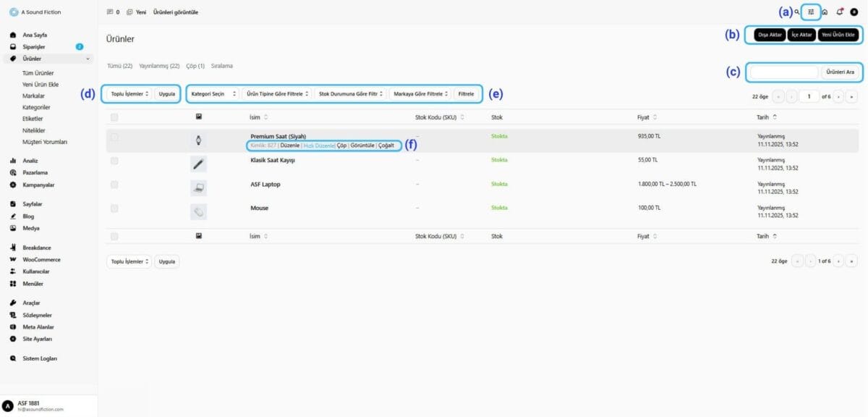
Task: Click the home icon in top bar
Action: 825,12
